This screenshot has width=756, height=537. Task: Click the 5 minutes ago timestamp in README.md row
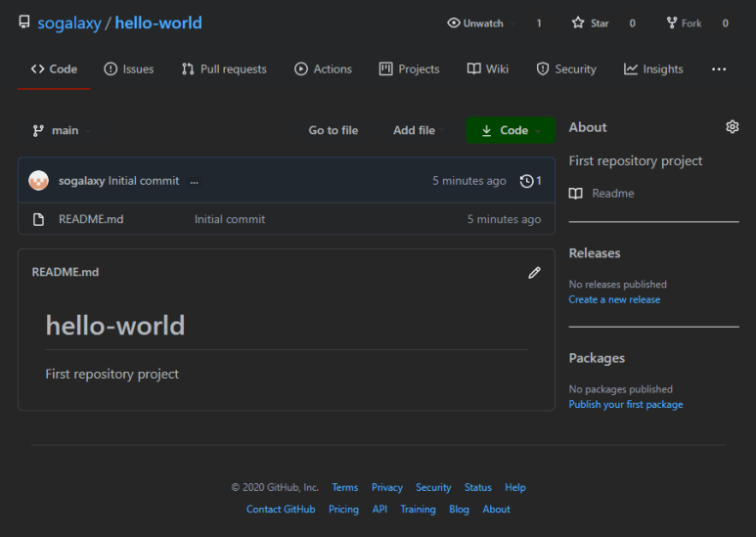pyautogui.click(x=504, y=219)
